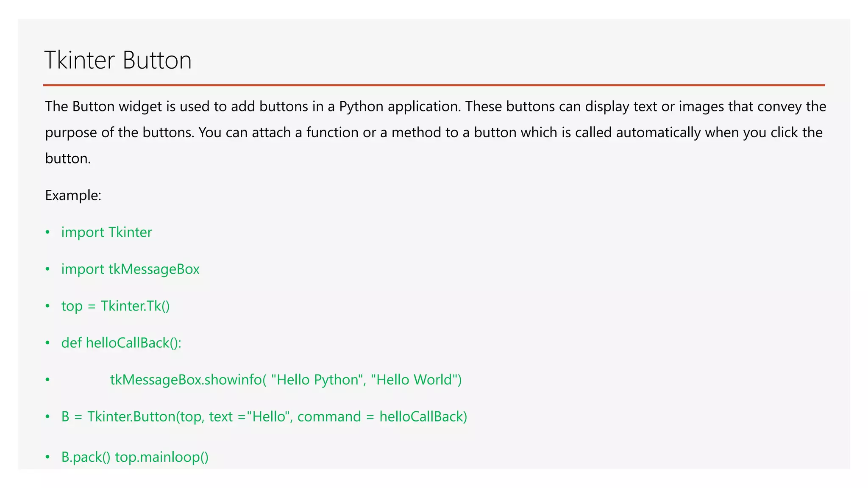Click the 'Example:' label
The image size is (868, 488).
[x=73, y=195]
